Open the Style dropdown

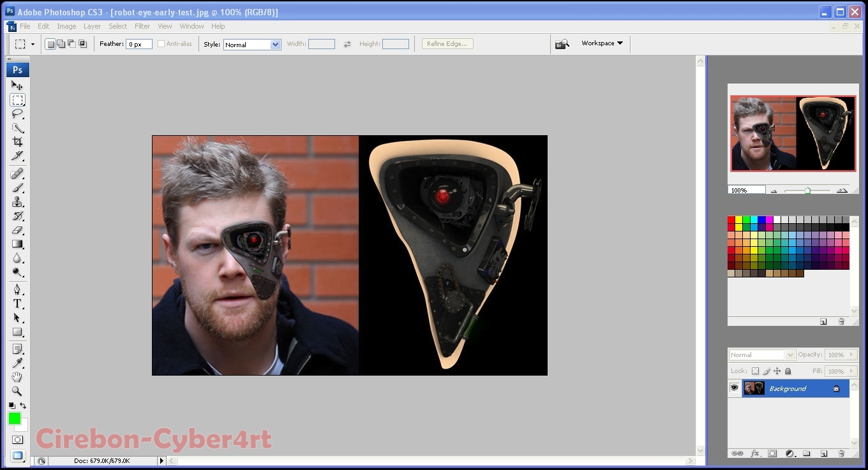[252, 45]
